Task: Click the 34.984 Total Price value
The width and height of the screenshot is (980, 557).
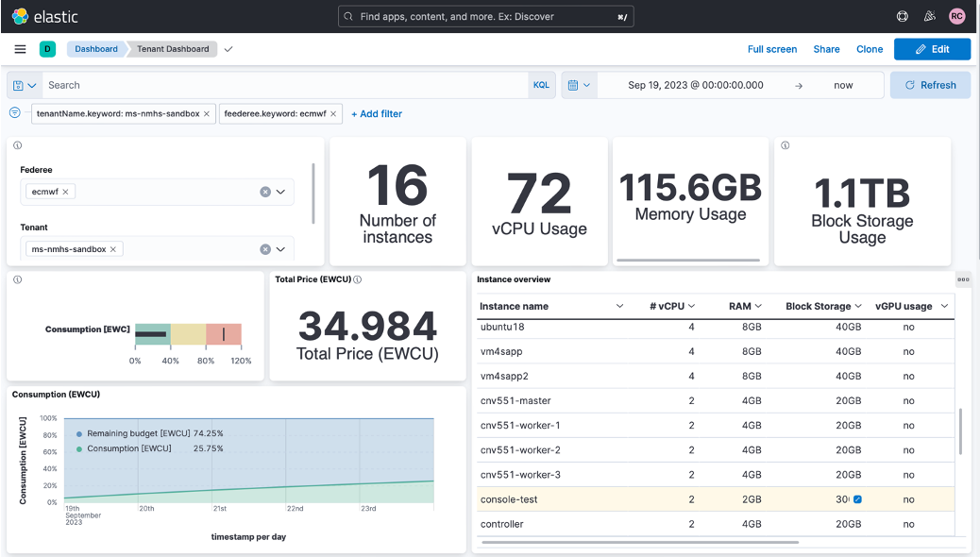Action: point(367,326)
